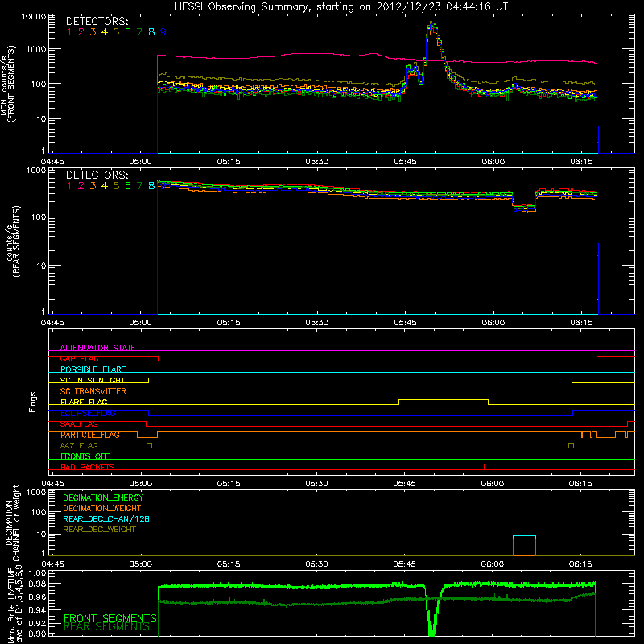Click the ECLIPSE_FLAG label
Image resolution: width=644 pixels, height=644 pixels.
click(x=88, y=413)
